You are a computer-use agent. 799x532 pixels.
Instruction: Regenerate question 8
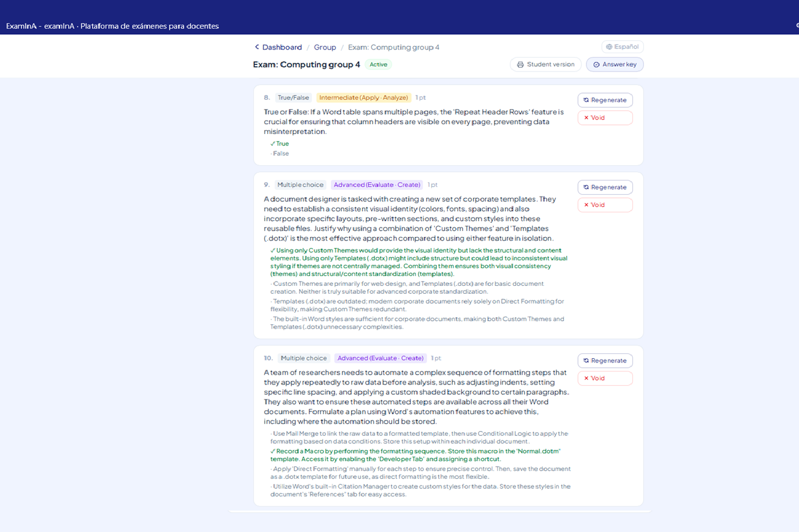605,100
